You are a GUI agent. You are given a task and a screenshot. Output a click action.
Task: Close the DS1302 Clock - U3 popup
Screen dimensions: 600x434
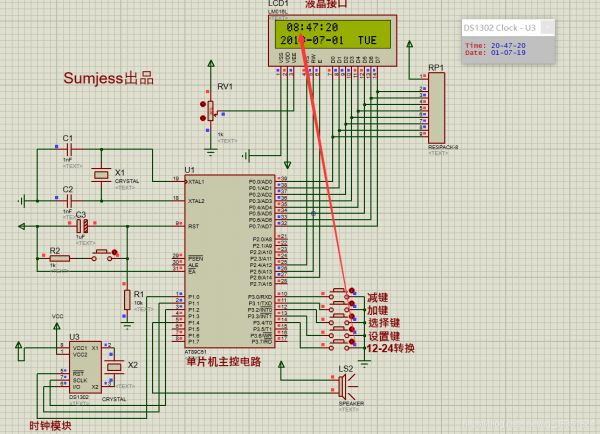[548, 27]
